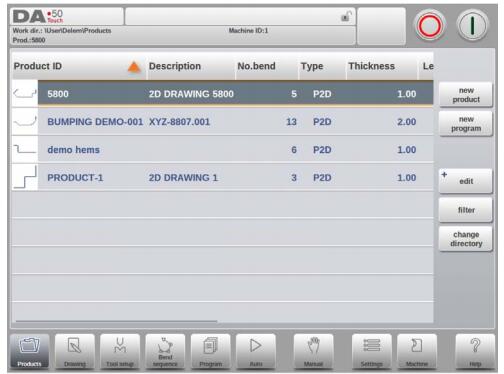This screenshot has height=374, width=504.
Task: Sort by No.bend column header
Action: [267, 66]
